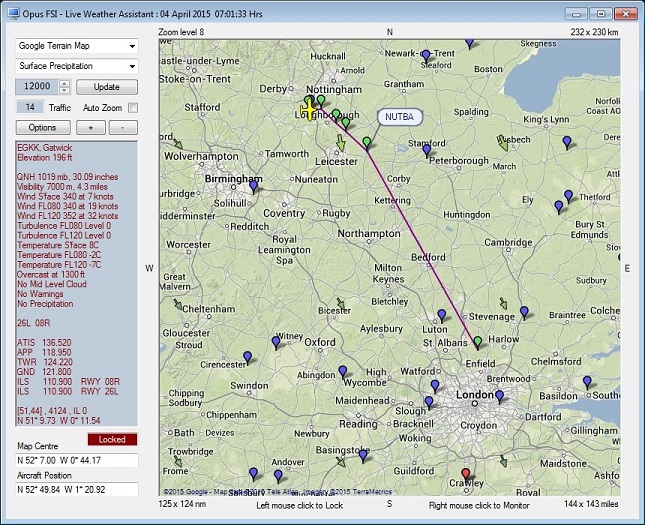Click the green wind arrow near Trowbridge
Screen dimensions: 645x525
[178, 461]
